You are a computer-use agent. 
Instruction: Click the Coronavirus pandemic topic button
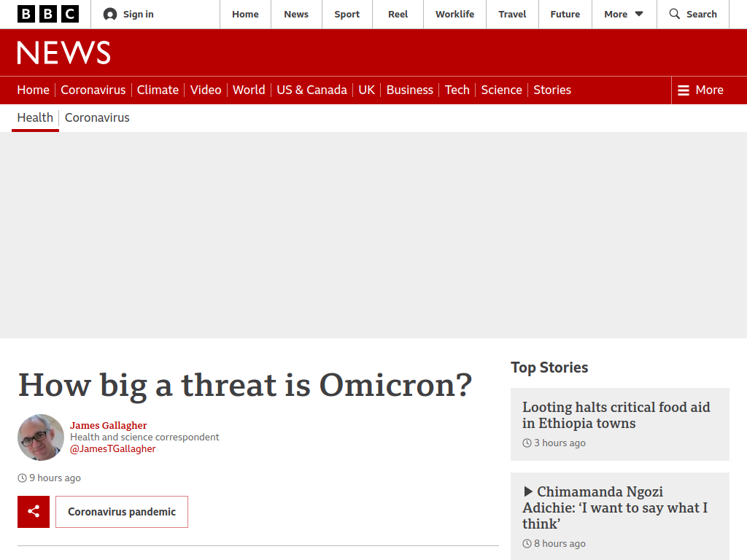tap(122, 512)
